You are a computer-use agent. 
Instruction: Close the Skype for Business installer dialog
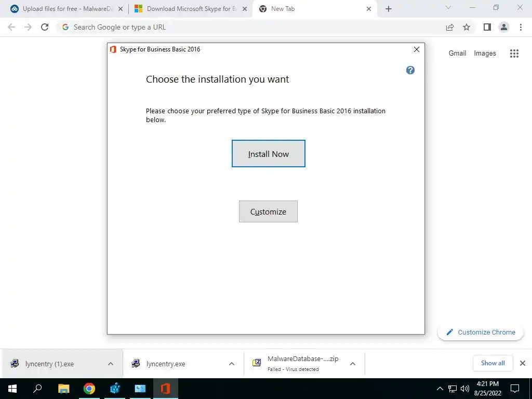tap(417, 49)
